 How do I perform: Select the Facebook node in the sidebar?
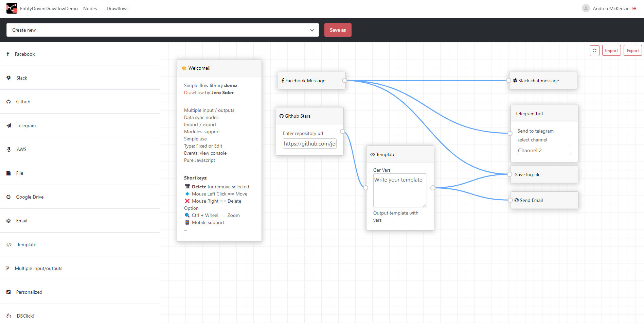tap(24, 54)
